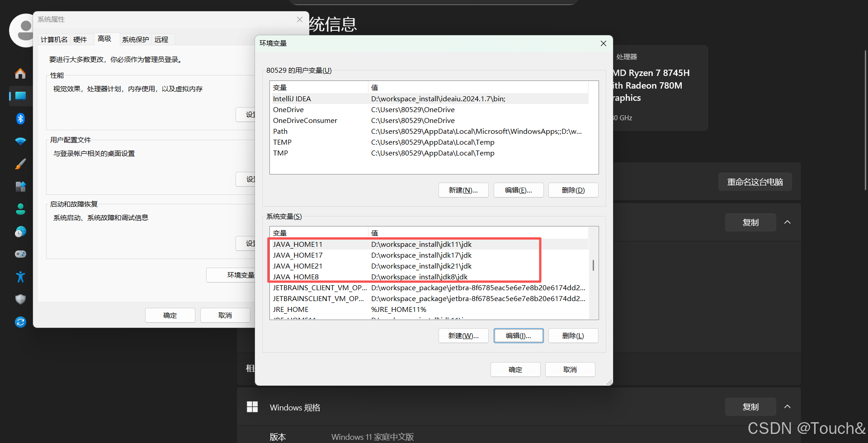The width and height of the screenshot is (868, 443).
Task: Close the 环境变量 dialog
Action: coord(604,43)
